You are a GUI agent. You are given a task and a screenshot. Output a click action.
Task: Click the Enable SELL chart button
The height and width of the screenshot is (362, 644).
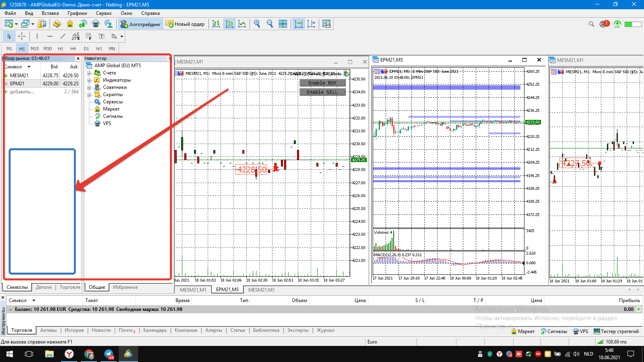(322, 92)
